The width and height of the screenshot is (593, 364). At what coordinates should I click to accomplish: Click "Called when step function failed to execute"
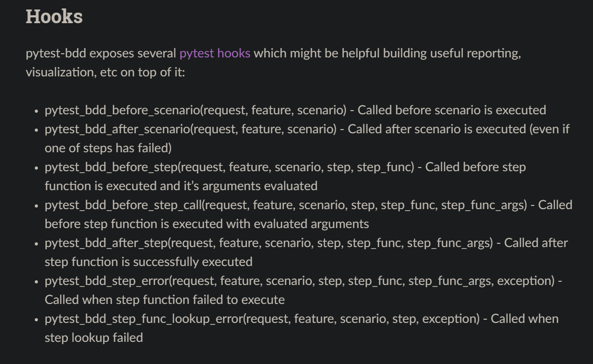pos(164,300)
